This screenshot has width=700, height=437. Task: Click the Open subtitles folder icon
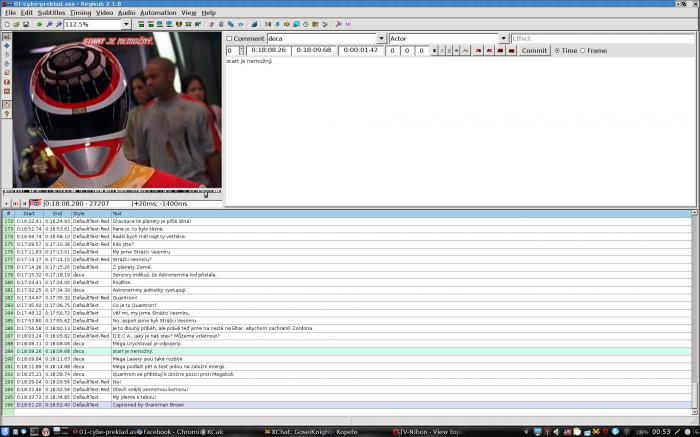tap(16, 24)
